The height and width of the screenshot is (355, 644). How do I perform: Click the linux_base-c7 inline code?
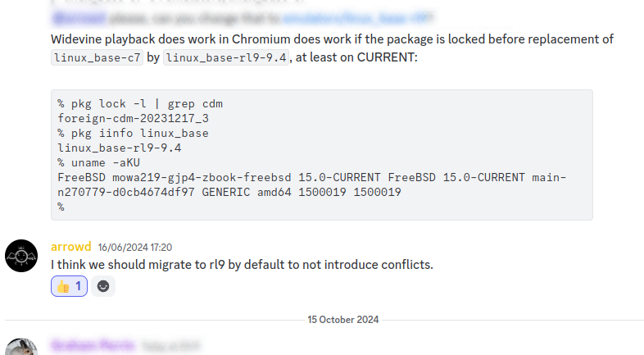tap(97, 58)
